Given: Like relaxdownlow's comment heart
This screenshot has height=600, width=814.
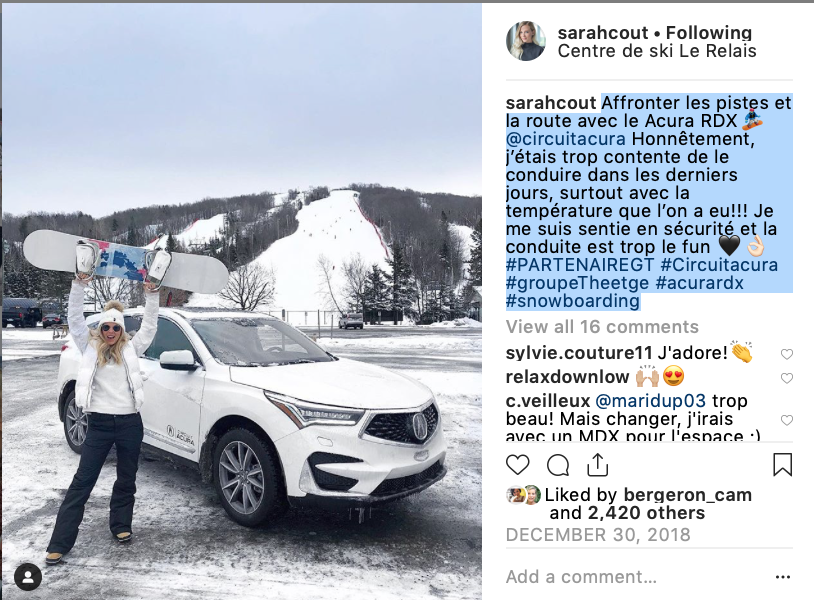Looking at the screenshot, I should 787,378.
